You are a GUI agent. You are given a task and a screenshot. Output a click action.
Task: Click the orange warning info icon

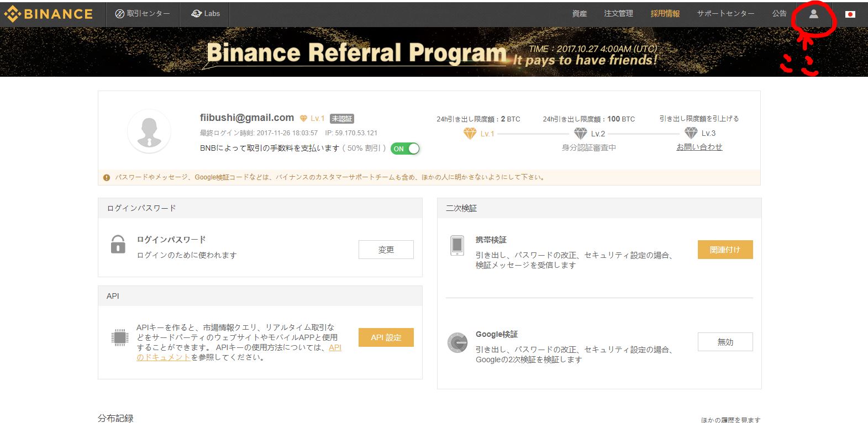(107, 177)
